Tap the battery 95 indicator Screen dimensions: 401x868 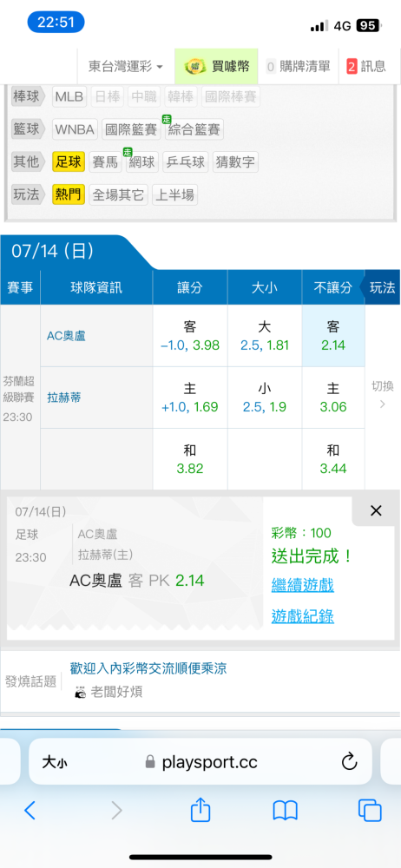(x=368, y=25)
